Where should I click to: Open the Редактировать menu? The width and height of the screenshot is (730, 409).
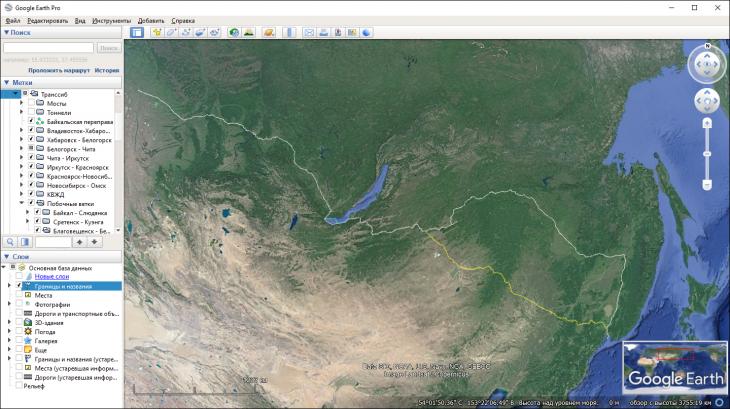point(47,20)
